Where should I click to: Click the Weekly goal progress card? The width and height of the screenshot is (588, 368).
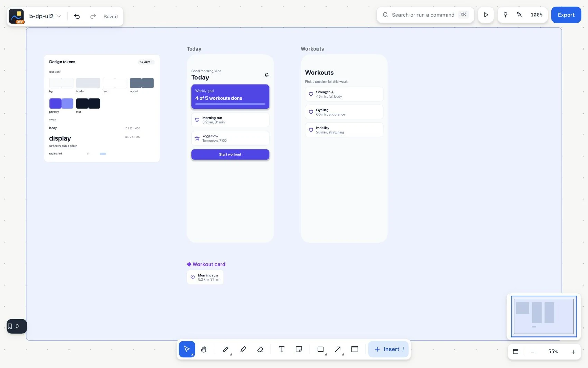(230, 97)
